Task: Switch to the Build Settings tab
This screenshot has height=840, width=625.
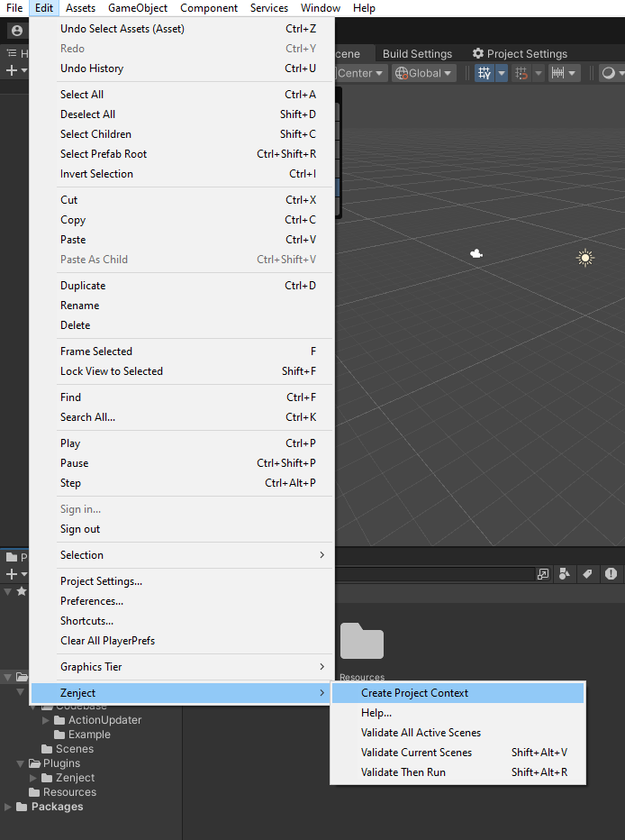Action: [417, 53]
